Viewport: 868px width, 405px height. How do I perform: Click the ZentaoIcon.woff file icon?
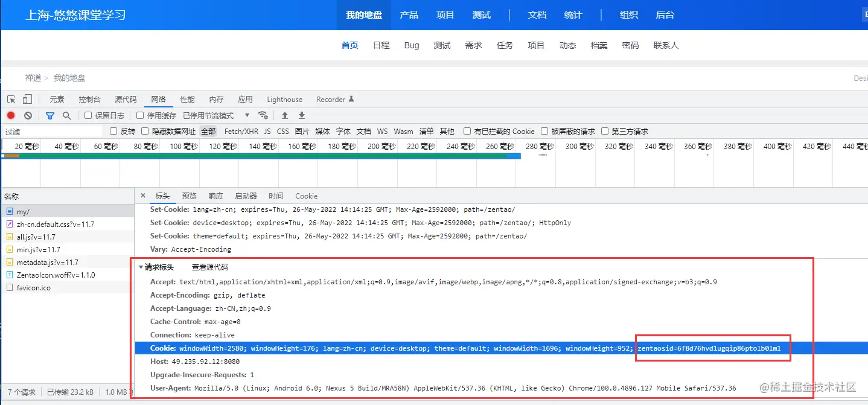tap(10, 275)
